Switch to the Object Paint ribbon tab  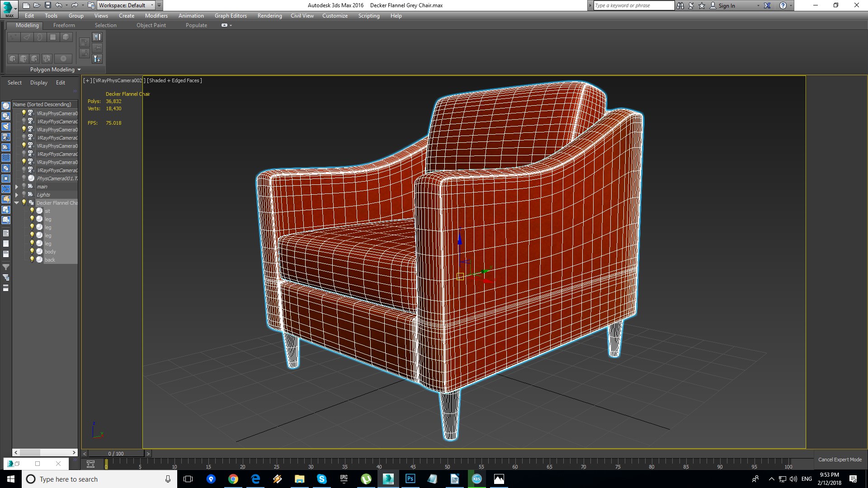click(x=151, y=25)
